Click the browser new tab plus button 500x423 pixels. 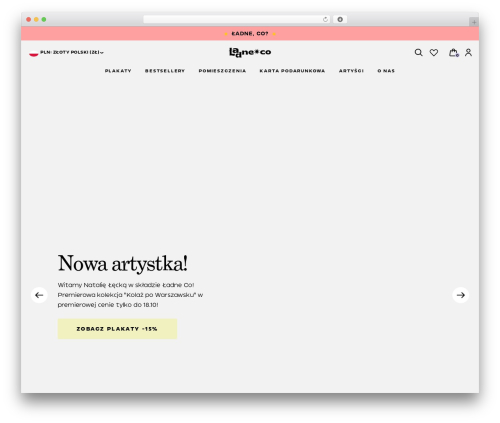pos(474,22)
